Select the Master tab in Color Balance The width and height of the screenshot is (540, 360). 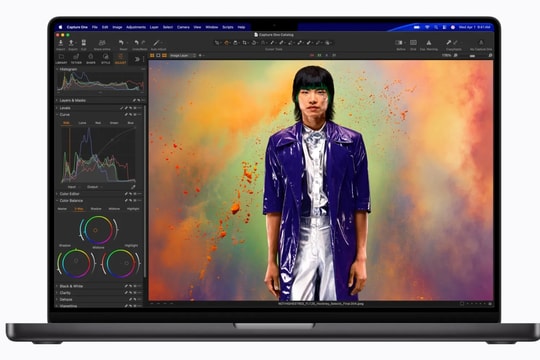coord(62,209)
